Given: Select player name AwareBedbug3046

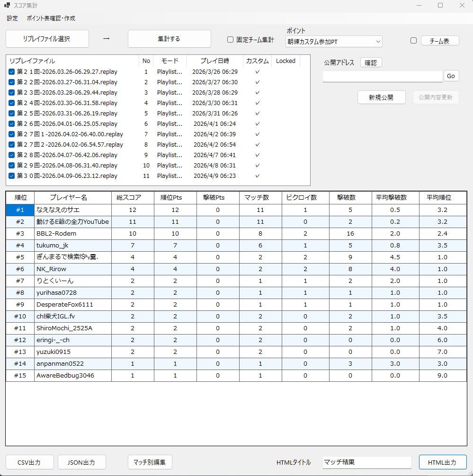Looking at the screenshot, I should [65, 376].
